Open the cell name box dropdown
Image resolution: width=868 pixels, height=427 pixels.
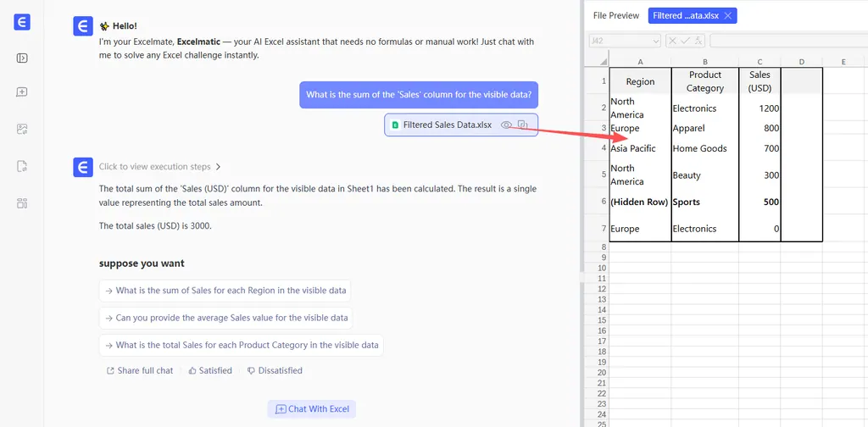pos(655,41)
